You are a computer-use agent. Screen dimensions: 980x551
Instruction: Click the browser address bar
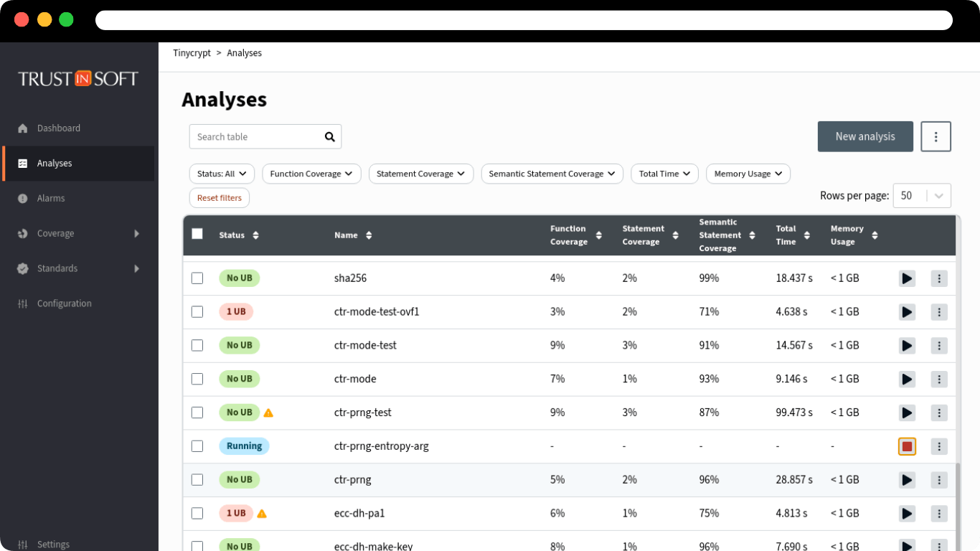524,20
